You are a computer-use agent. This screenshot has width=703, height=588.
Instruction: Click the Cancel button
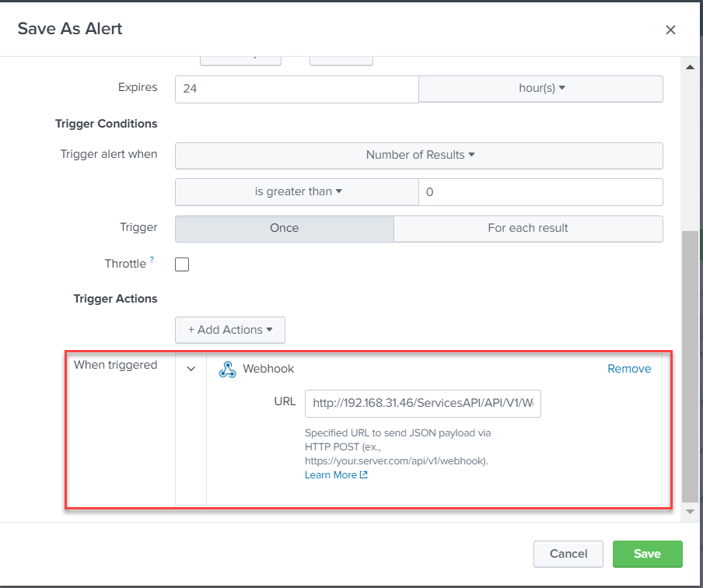[x=568, y=554]
